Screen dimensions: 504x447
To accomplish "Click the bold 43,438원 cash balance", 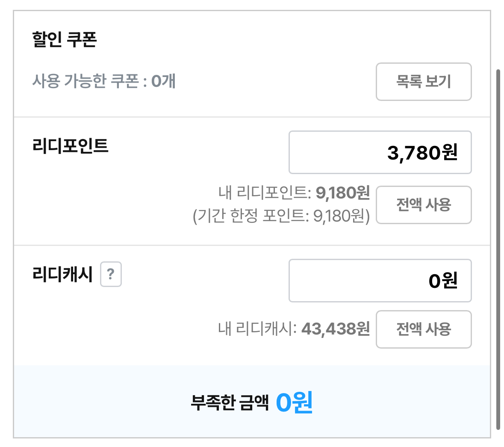I will pos(335,329).
